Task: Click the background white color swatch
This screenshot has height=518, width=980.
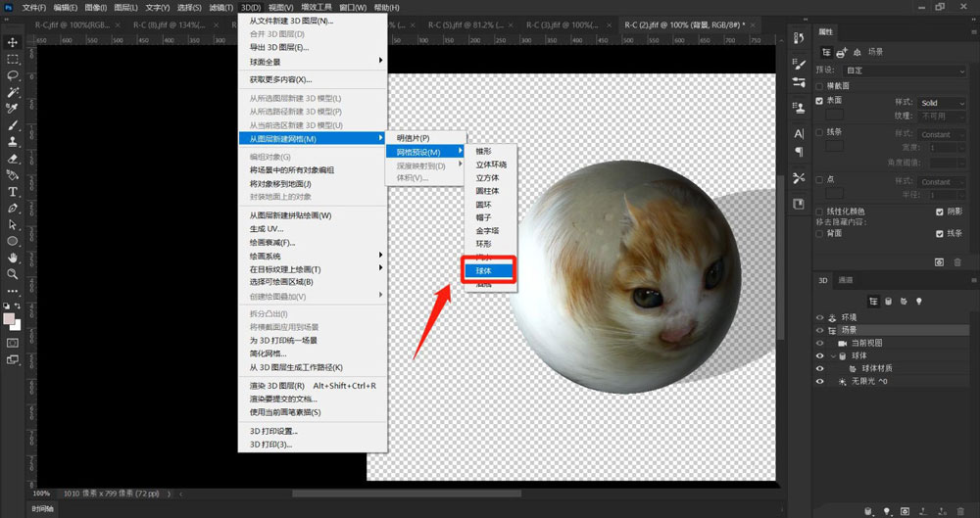Action: pos(18,326)
